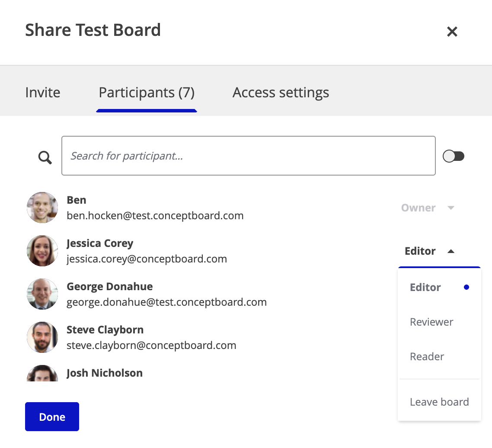
Task: Select the Editor role option in dropdown
Action: 425,288
